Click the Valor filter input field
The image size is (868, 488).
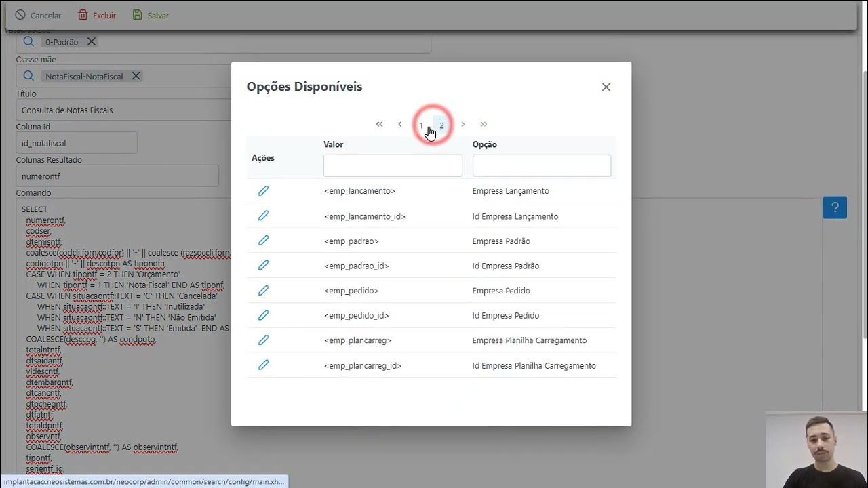393,165
